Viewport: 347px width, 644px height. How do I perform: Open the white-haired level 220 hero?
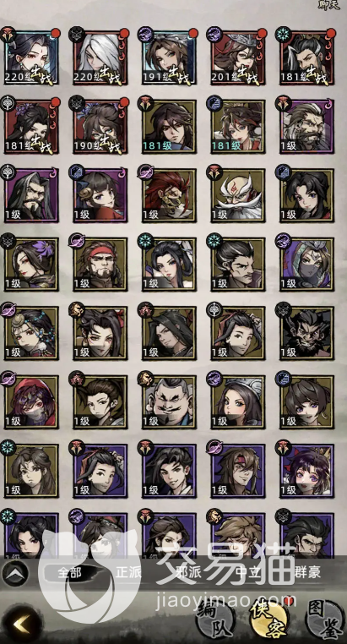[100, 57]
